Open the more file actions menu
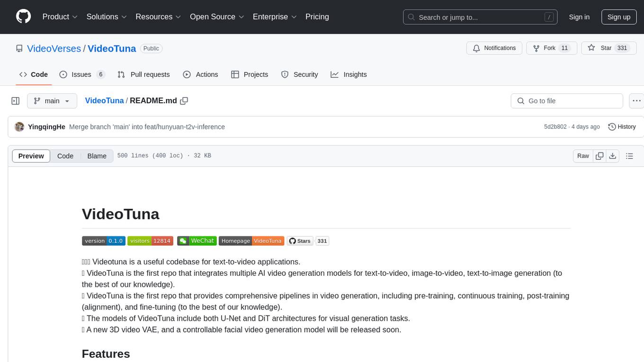This screenshot has height=362, width=644. coord(636,101)
